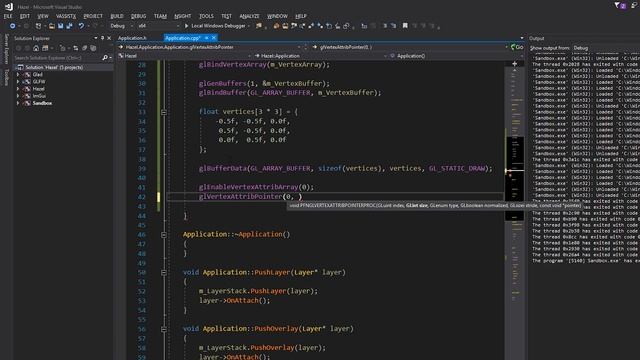Click the Search Solution Explorer input box
The height and width of the screenshot is (360, 640).
click(57, 58)
